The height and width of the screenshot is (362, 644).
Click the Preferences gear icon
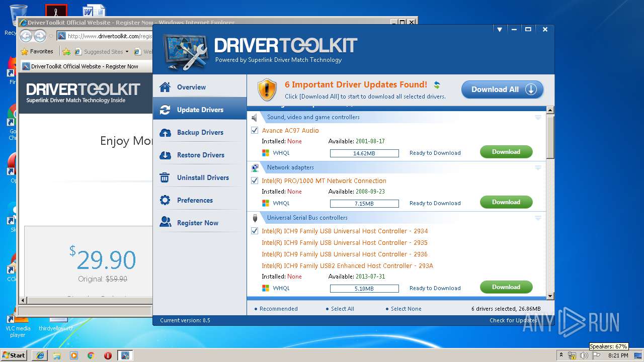coord(165,200)
